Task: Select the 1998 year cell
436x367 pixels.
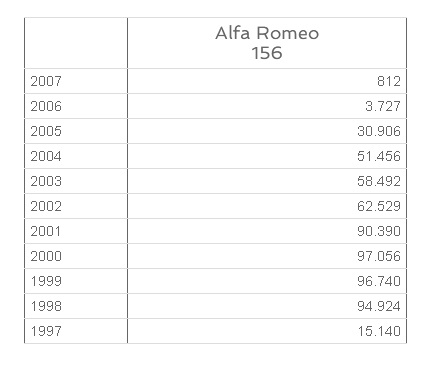Action: pos(76,306)
